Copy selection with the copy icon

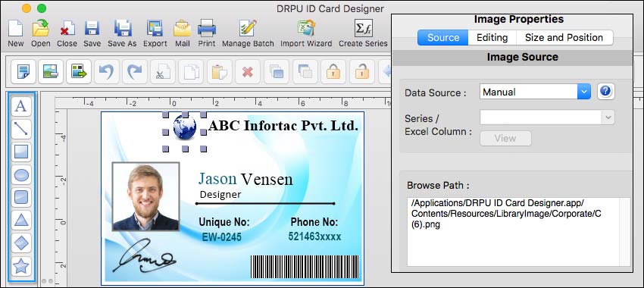point(191,72)
